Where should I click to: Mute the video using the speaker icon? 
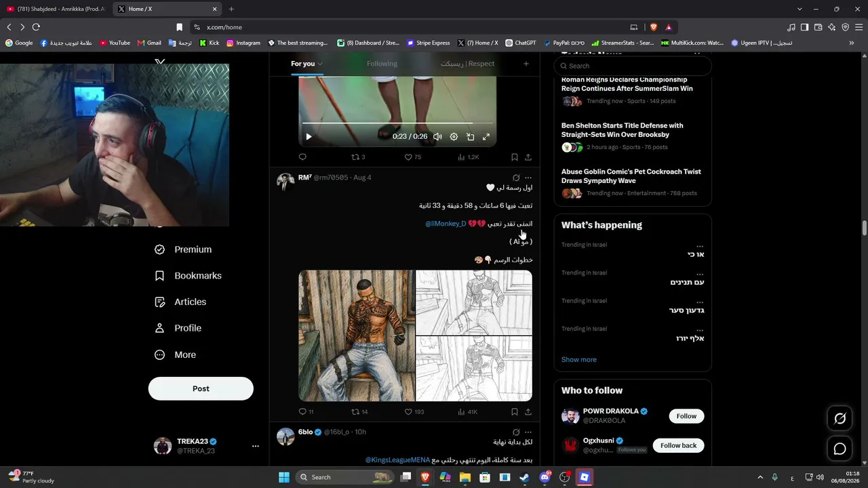[437, 137]
